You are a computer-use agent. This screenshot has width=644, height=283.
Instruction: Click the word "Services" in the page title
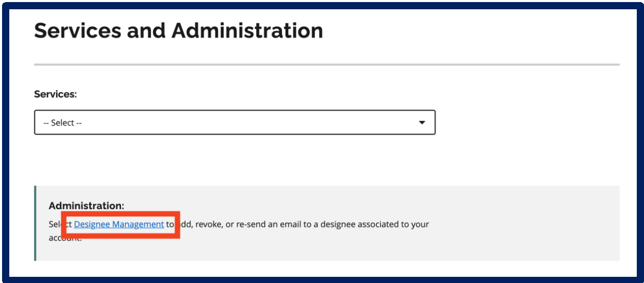coord(77,31)
